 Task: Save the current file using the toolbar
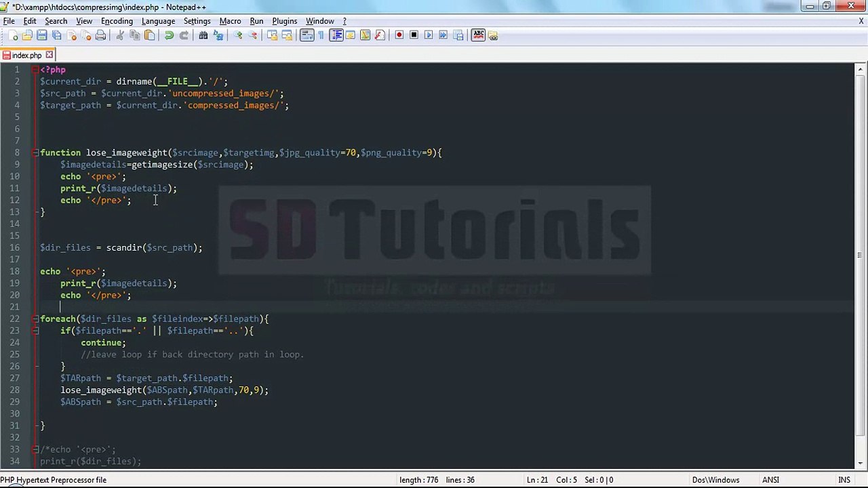(x=42, y=35)
